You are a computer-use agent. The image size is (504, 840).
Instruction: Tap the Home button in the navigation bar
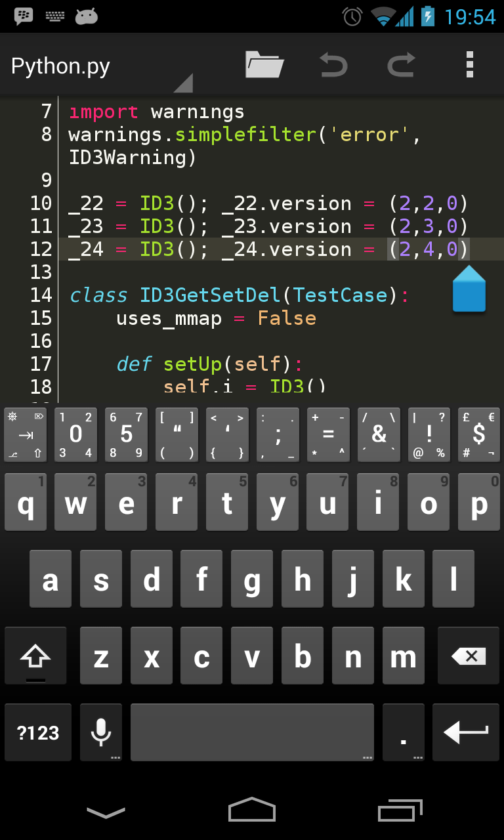251,812
